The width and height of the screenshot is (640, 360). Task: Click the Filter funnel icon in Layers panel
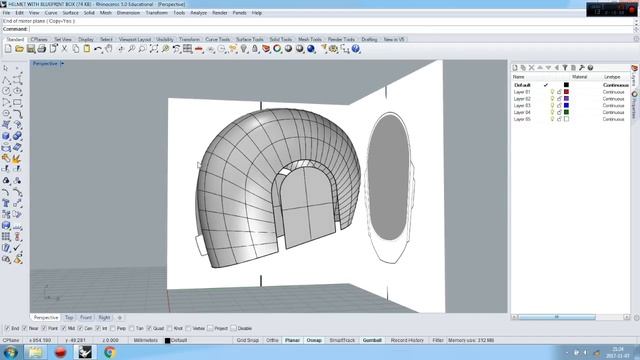pyautogui.click(x=565, y=68)
